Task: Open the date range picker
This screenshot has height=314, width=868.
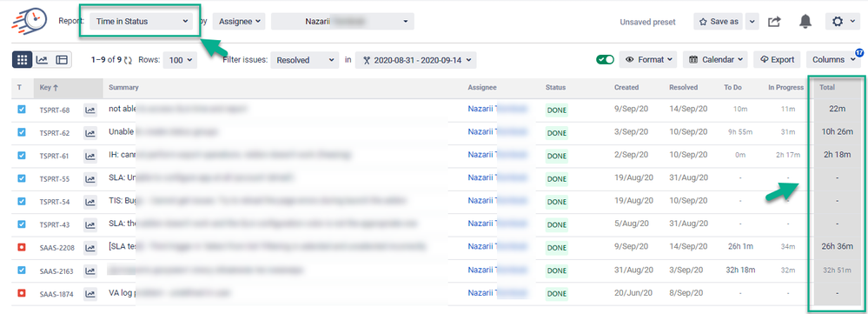Action: pyautogui.click(x=415, y=60)
